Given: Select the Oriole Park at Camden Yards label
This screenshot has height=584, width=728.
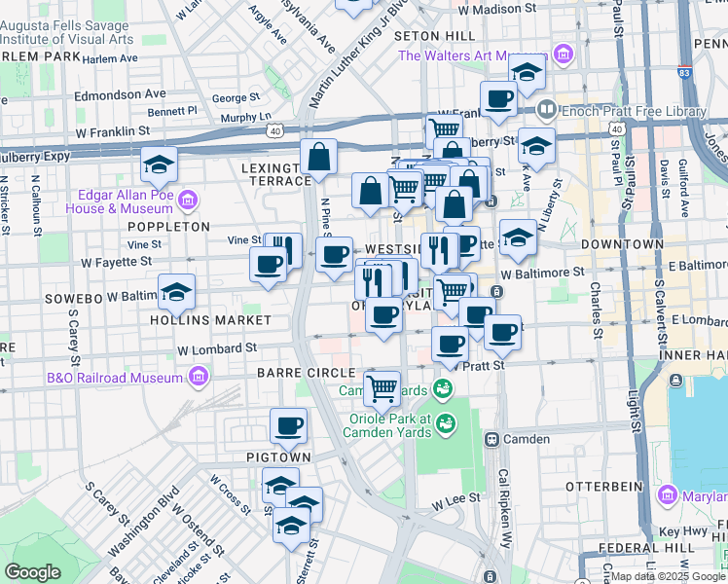Looking at the screenshot, I should [387, 425].
